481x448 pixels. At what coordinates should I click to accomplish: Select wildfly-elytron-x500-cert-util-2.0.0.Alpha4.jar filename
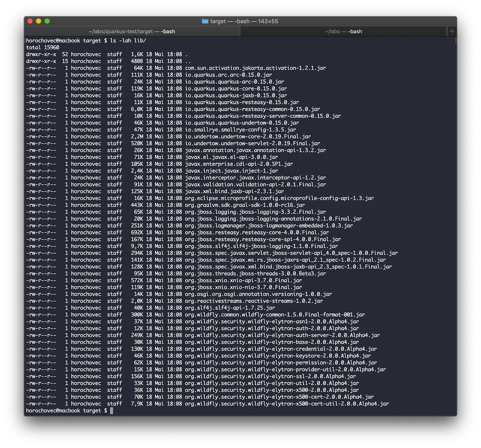(x=318, y=404)
